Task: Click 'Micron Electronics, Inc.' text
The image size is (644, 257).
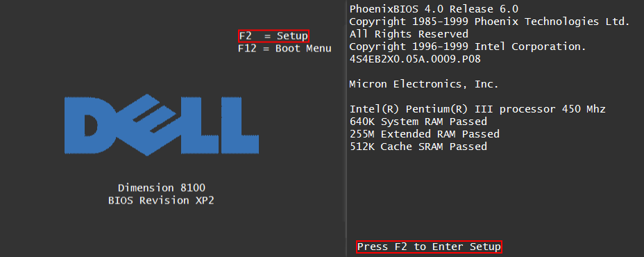Action: (424, 84)
